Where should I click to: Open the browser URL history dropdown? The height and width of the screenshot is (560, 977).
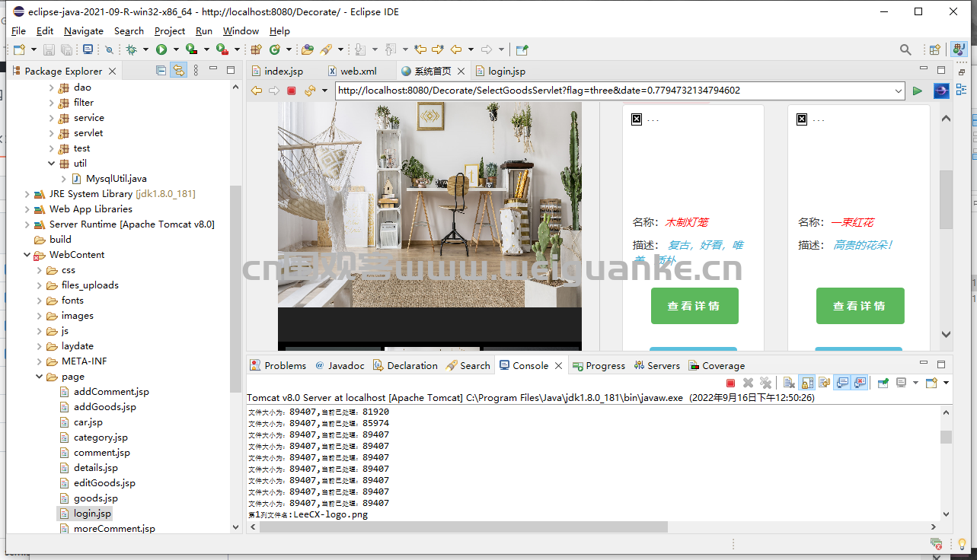[899, 91]
